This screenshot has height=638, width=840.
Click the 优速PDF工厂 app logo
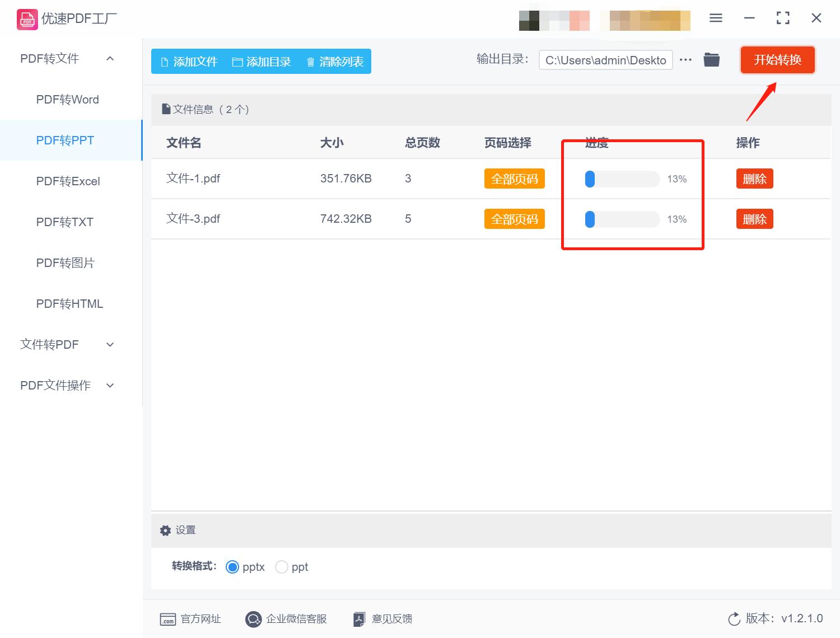(x=26, y=18)
